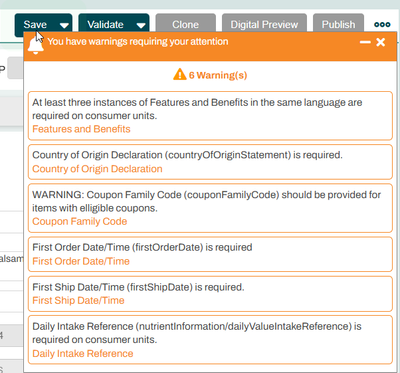Click the Save button
Screen dimensions: 400x373
pos(35,24)
